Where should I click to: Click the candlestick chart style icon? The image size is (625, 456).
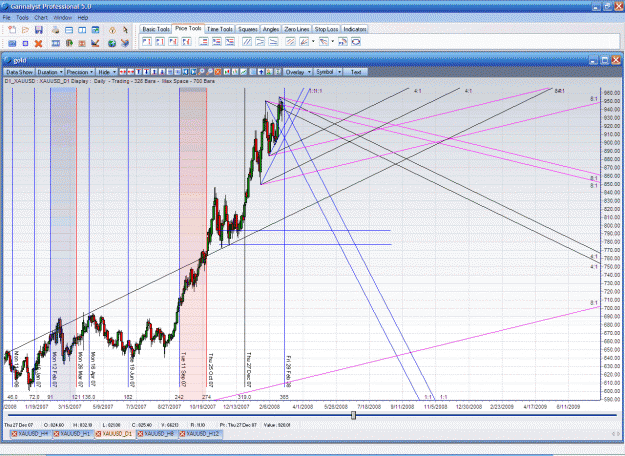coord(227,72)
